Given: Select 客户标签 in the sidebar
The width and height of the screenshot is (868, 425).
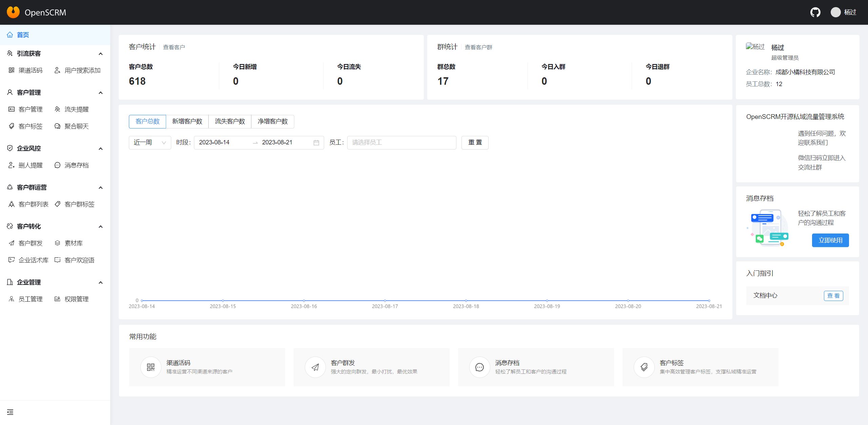Looking at the screenshot, I should click(31, 126).
